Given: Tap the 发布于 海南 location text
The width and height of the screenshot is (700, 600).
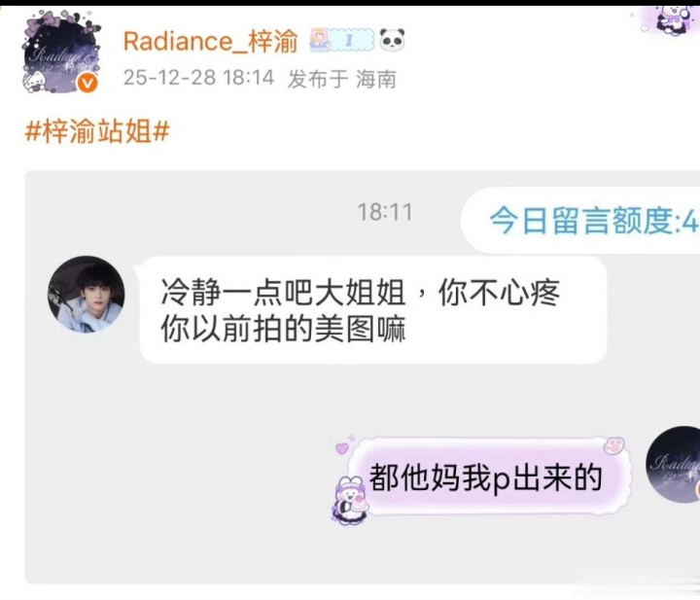Looking at the screenshot, I should 342,79.
